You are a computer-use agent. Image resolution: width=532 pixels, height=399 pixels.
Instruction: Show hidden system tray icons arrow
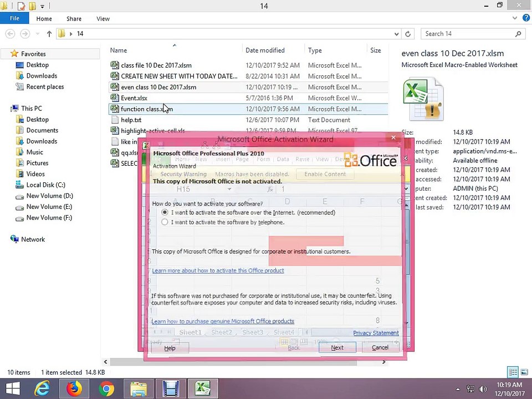458,389
